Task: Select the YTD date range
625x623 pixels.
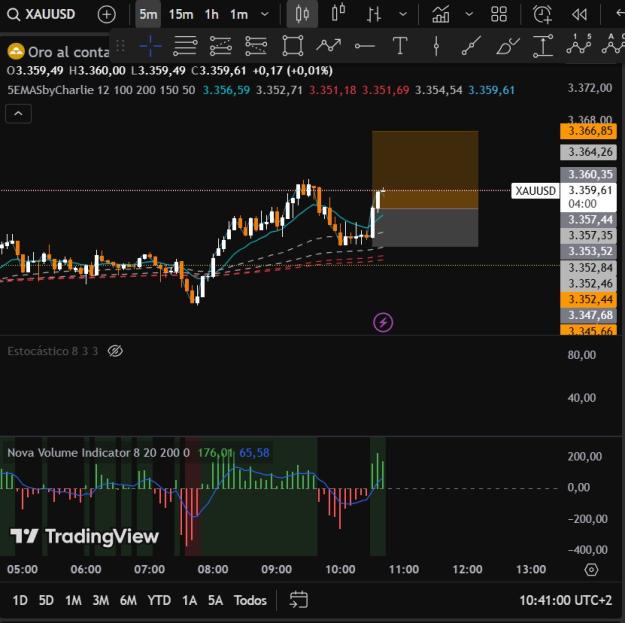Action: click(159, 600)
